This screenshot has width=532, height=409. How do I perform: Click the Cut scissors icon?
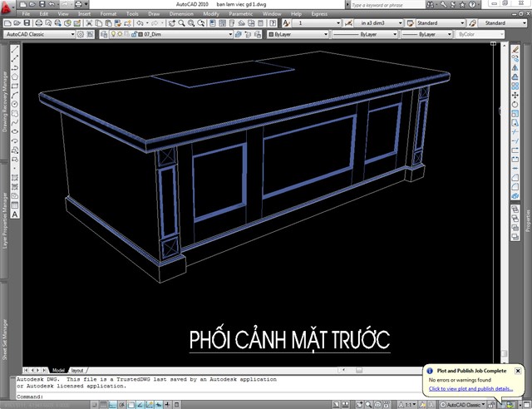pos(89,23)
